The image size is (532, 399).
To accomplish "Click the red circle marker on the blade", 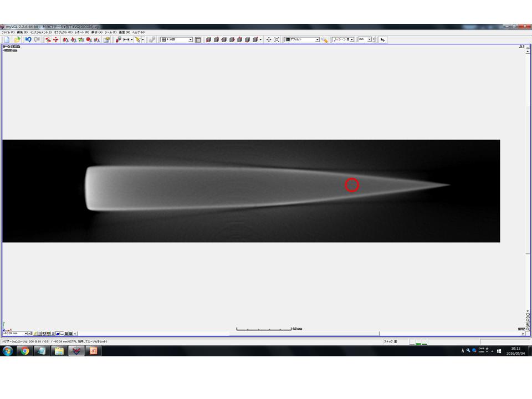I will pos(352,185).
